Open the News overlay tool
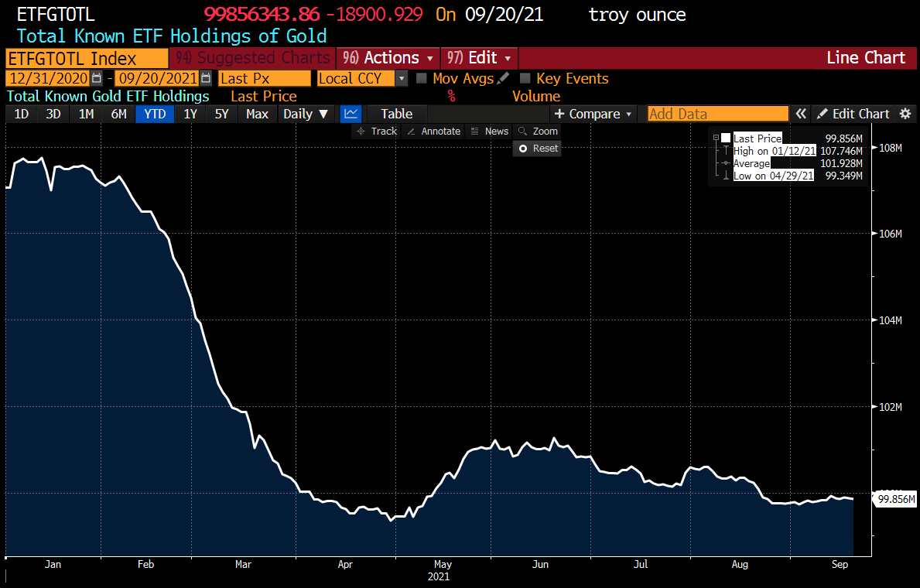This screenshot has height=588, width=920. [x=489, y=132]
